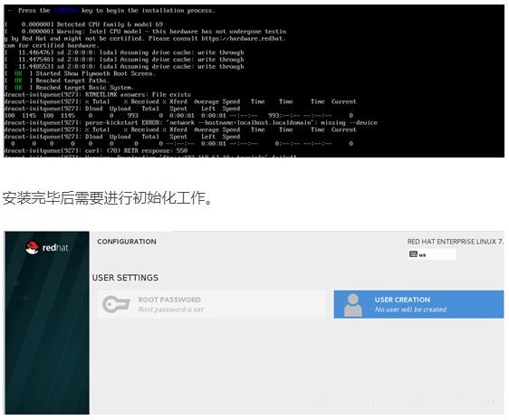The width and height of the screenshot is (509, 420).
Task: Click the Red Hat logo
Action: [x=47, y=248]
